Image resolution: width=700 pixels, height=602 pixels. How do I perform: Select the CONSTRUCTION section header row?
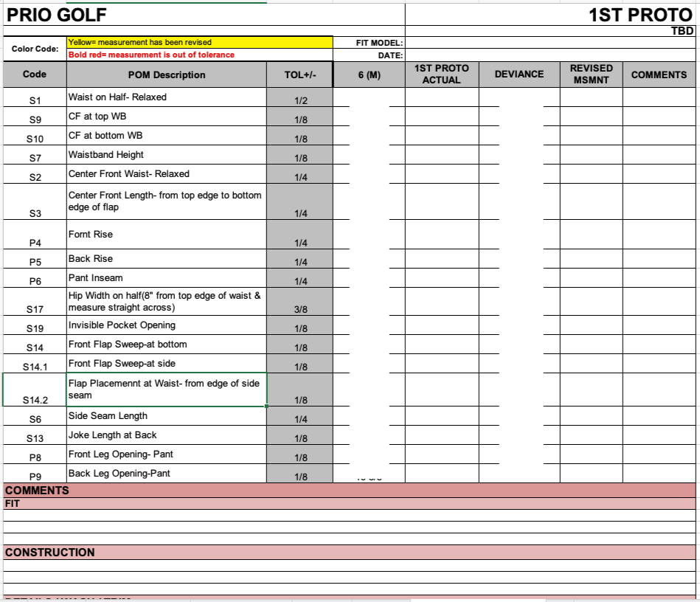pyautogui.click(x=350, y=552)
